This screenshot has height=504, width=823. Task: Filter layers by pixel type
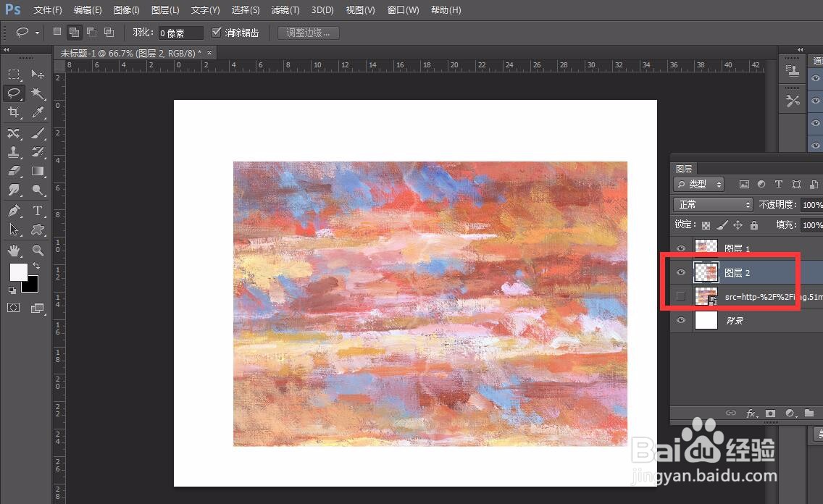[x=744, y=184]
